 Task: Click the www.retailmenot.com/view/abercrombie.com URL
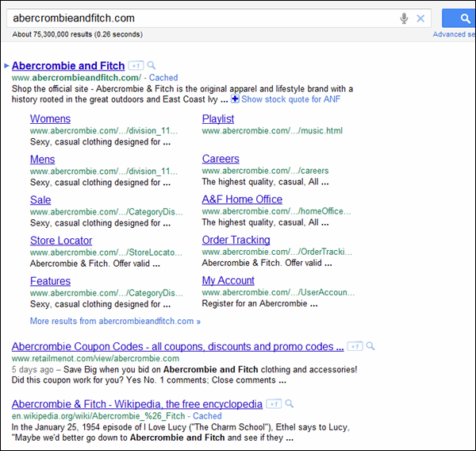click(96, 358)
